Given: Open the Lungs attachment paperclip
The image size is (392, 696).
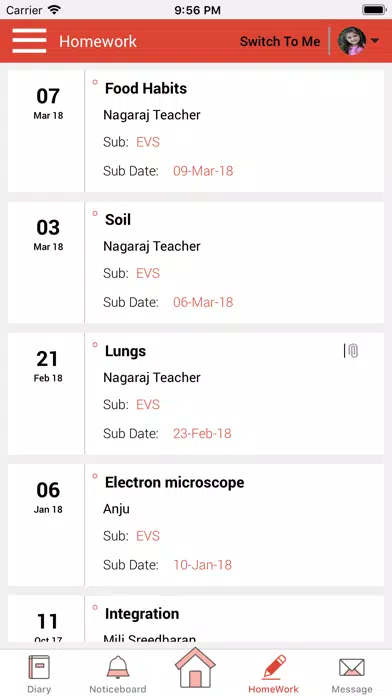Looking at the screenshot, I should coord(352,351).
